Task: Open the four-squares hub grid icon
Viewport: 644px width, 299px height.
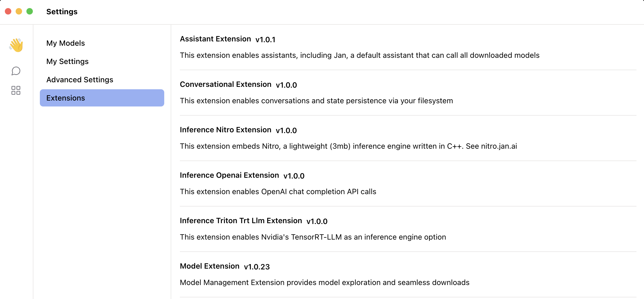Action: 16,90
